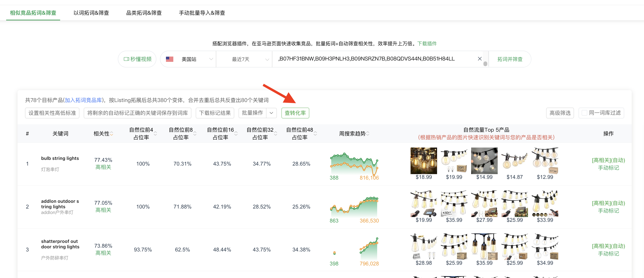The image size is (644, 278).
Task: Click the video icon button 秒懂视频
Action: coord(137,59)
